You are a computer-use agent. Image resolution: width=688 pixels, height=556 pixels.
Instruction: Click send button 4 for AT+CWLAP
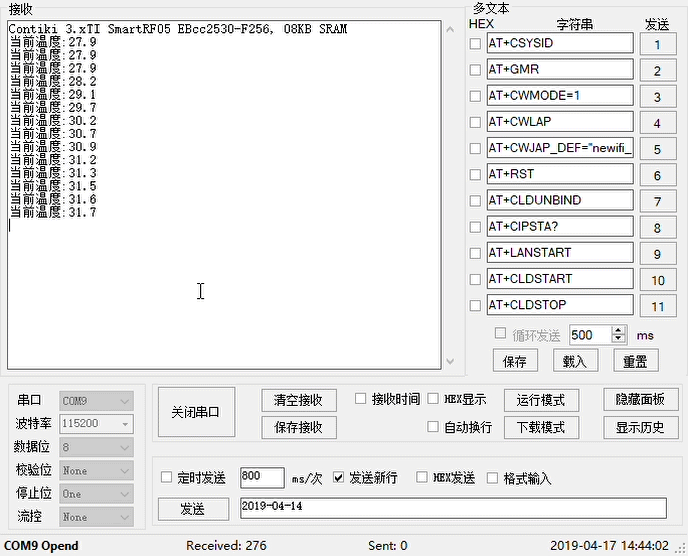click(657, 123)
